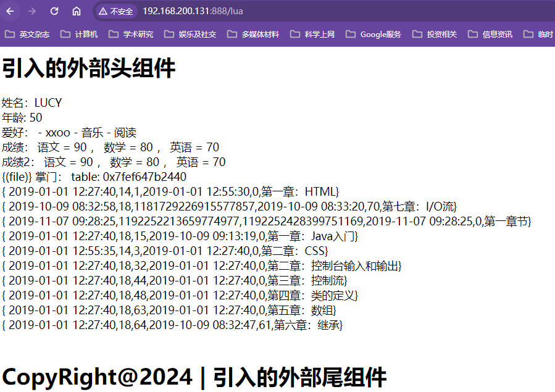The width and height of the screenshot is (555, 392).
Task: Open the 学术研究 bookmark folder
Action: coord(131,35)
